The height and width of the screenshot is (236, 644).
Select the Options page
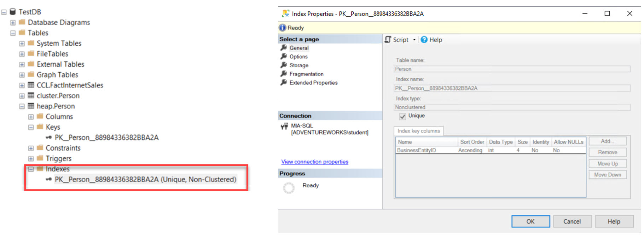click(298, 57)
